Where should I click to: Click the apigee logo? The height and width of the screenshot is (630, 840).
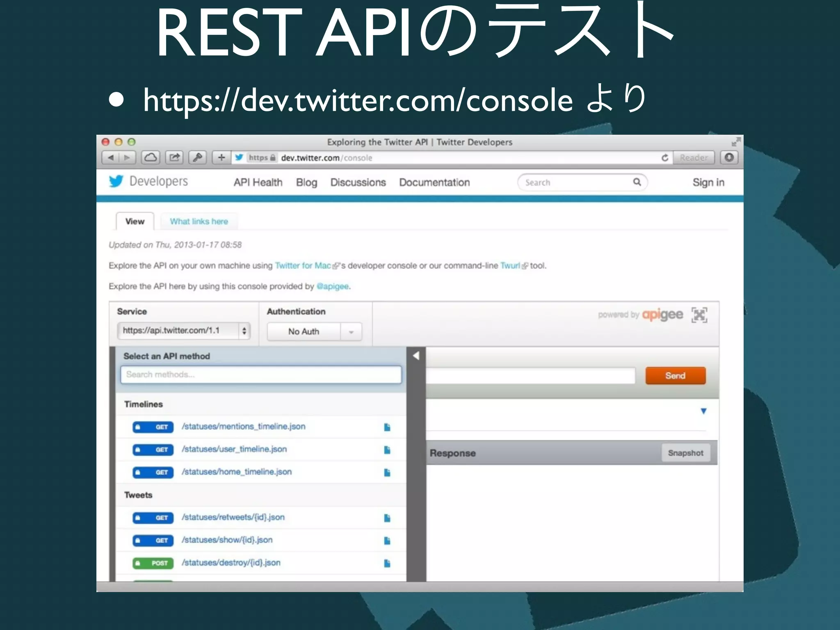[662, 315]
